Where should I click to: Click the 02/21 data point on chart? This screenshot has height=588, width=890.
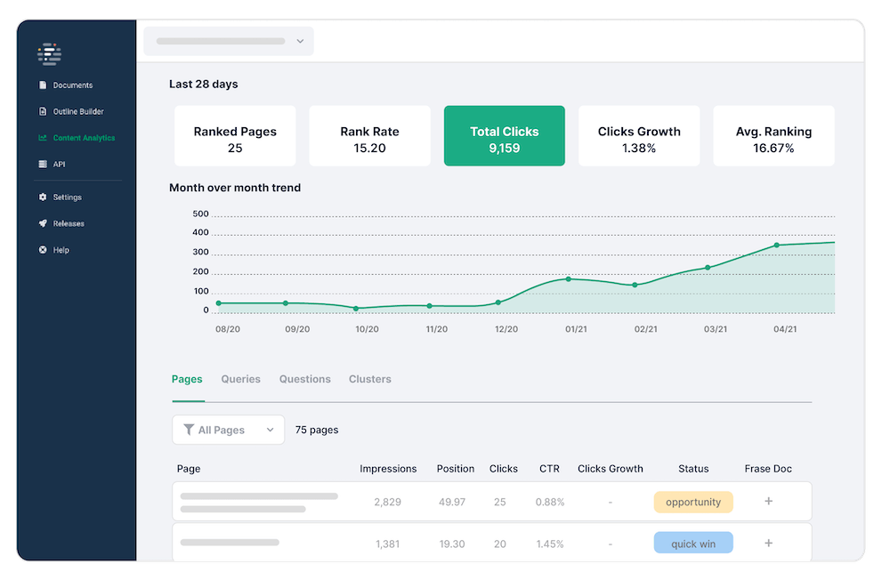coord(635,285)
